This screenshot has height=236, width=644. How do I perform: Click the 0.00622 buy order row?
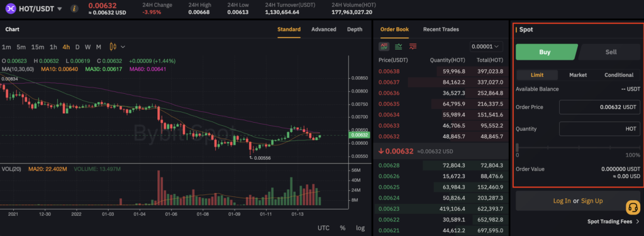pyautogui.click(x=441, y=220)
